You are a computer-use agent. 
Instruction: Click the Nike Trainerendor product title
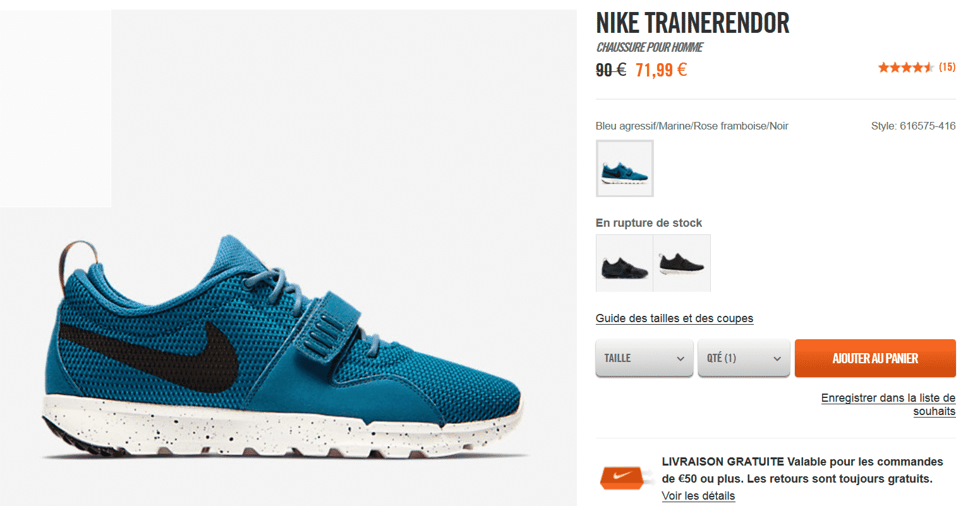tap(693, 23)
